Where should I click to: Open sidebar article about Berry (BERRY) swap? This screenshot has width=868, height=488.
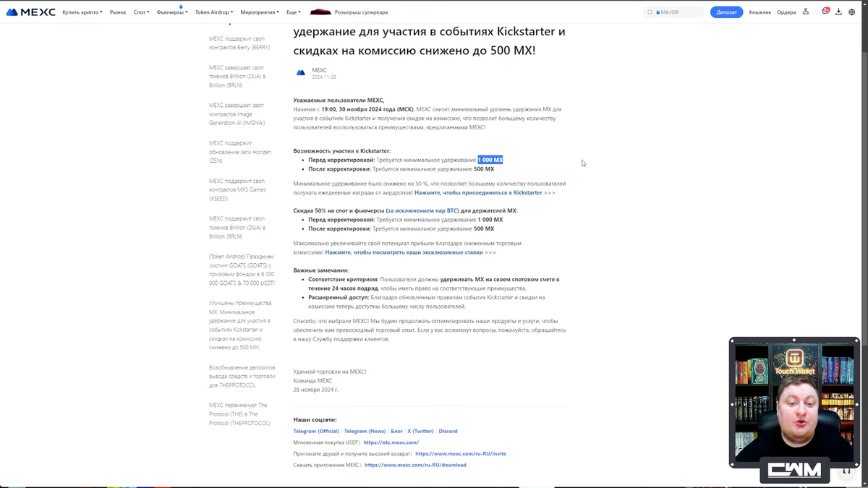239,43
